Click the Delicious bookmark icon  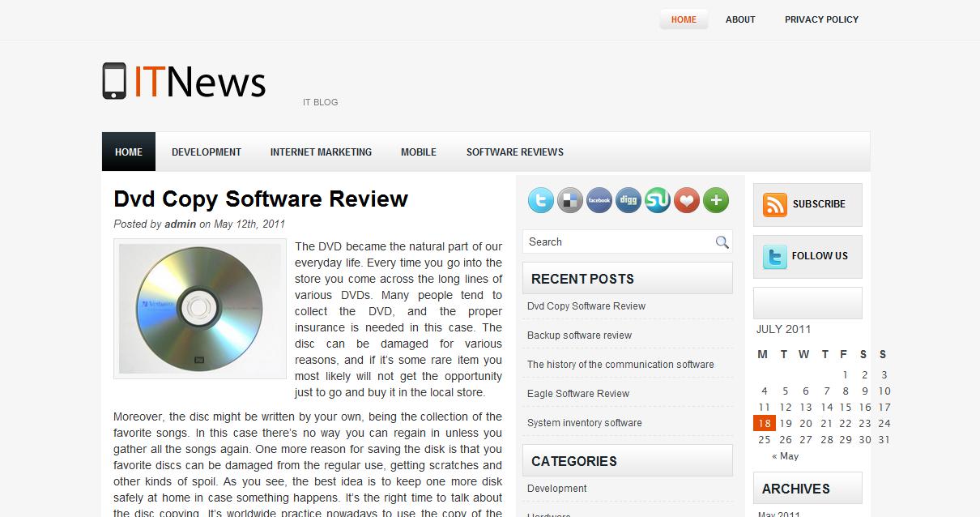coord(570,200)
